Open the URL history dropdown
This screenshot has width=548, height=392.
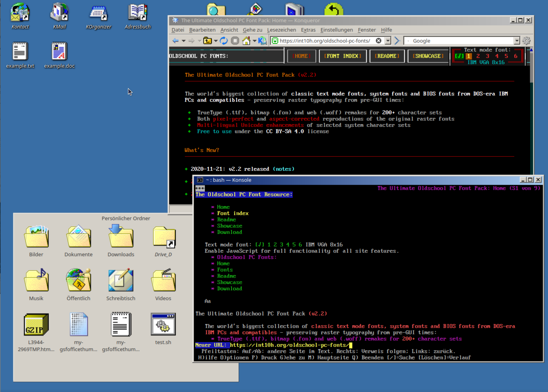click(388, 41)
